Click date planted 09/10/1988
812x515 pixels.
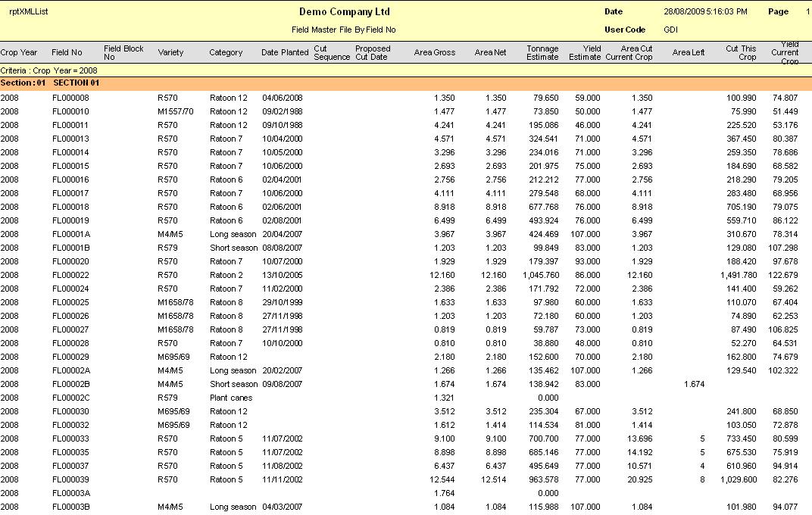coord(283,125)
